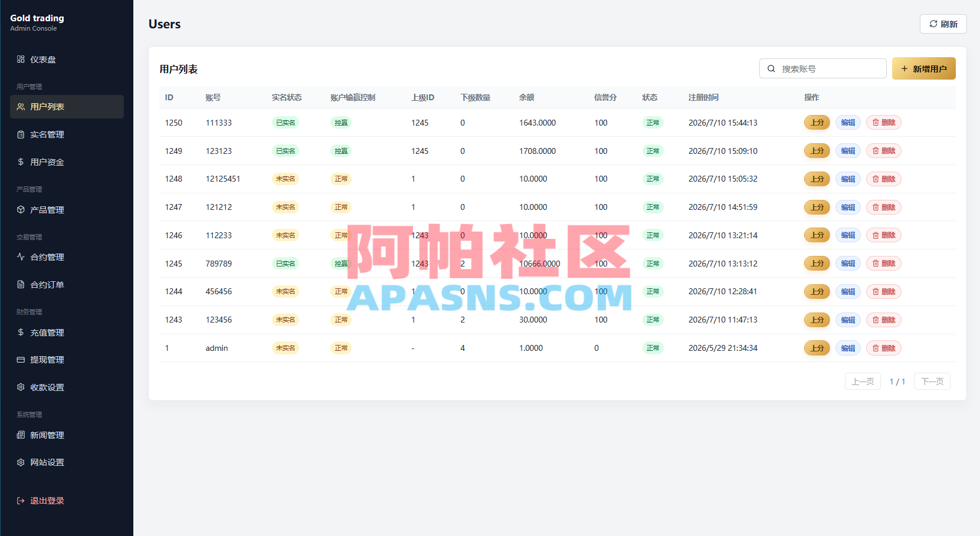Click the refresh icon on 刷新 button

click(933, 24)
